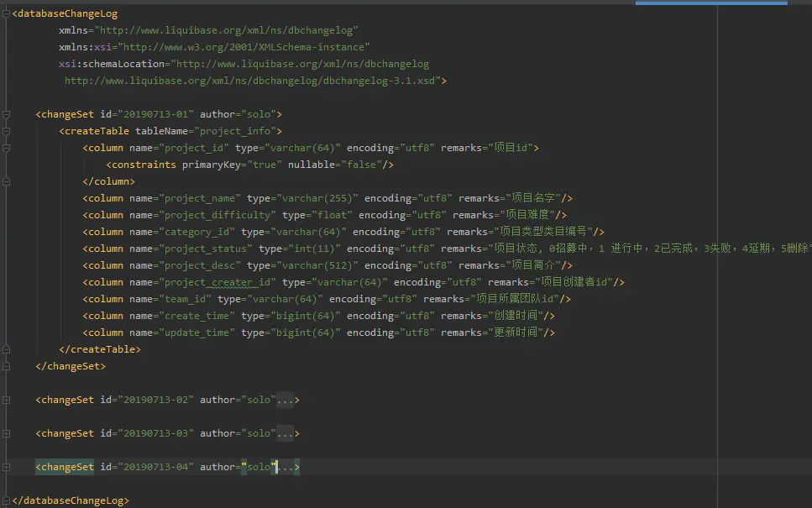The width and height of the screenshot is (812, 508).
Task: Click the type value "int(11)"
Action: (x=314, y=249)
